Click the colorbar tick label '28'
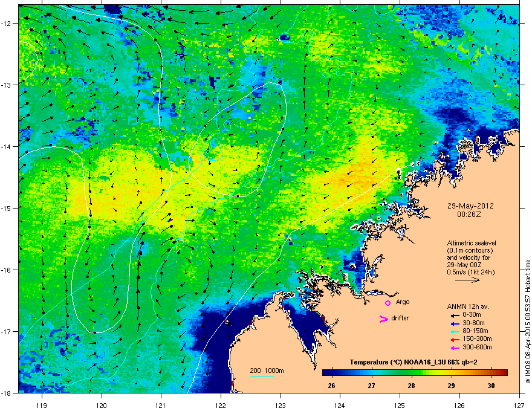 tap(412, 386)
